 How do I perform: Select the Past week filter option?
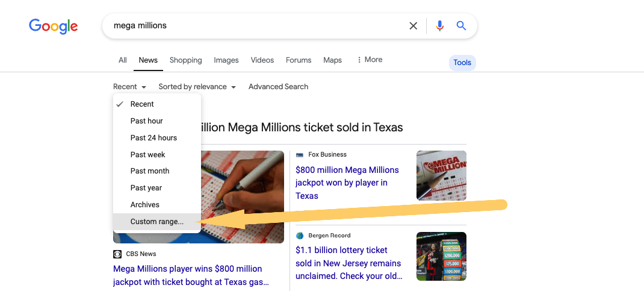(x=147, y=155)
